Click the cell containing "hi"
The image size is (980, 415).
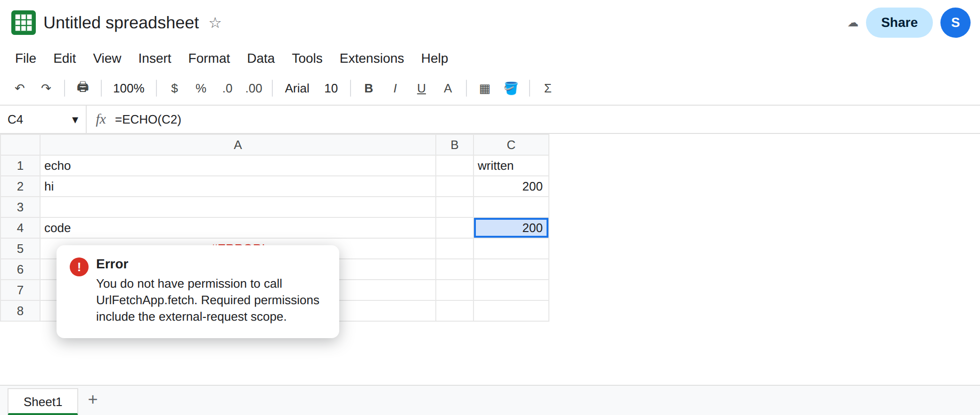point(238,186)
